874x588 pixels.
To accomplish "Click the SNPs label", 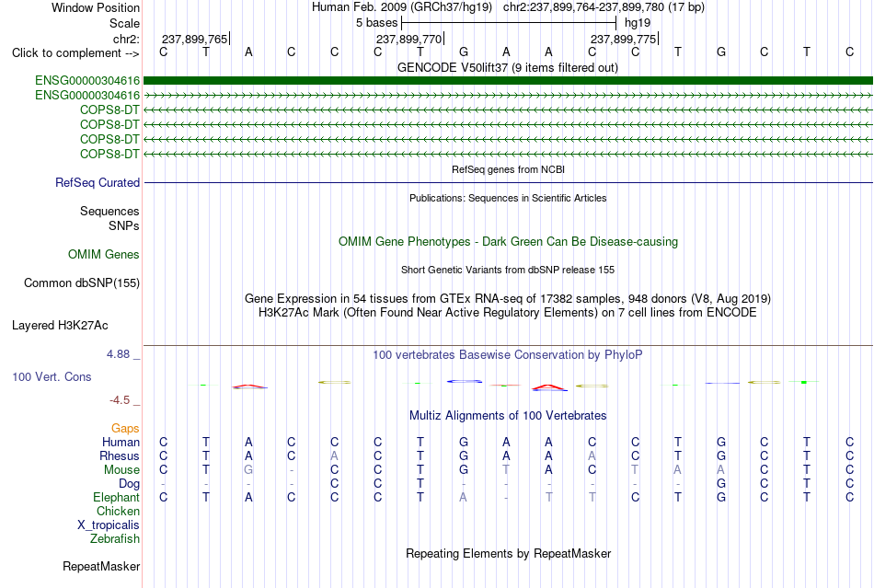I will coord(124,225).
